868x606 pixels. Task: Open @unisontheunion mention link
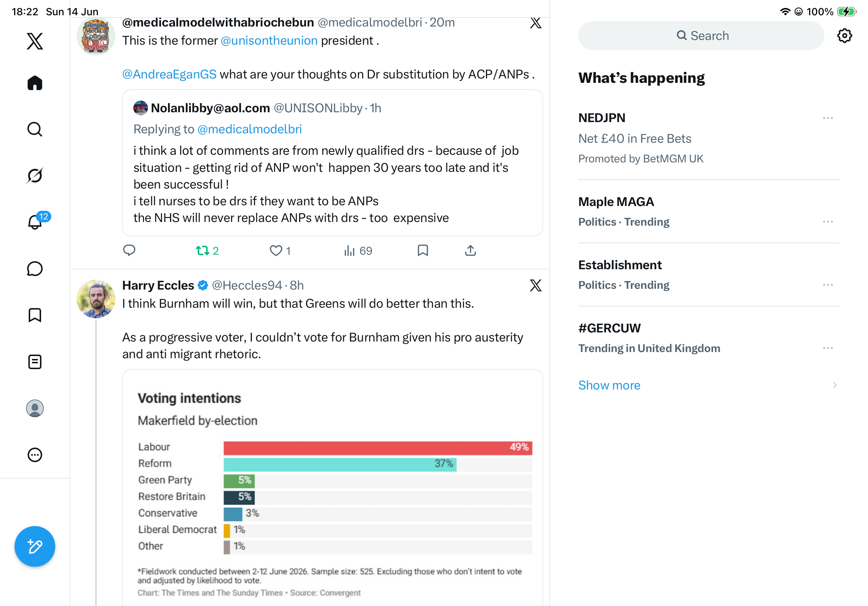pos(269,40)
